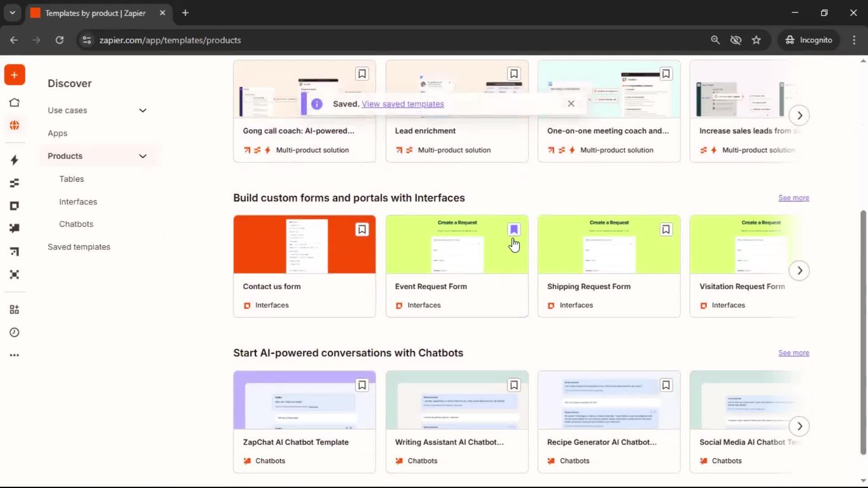Save the Writing Assistant AI Chatbot template

(x=514, y=385)
